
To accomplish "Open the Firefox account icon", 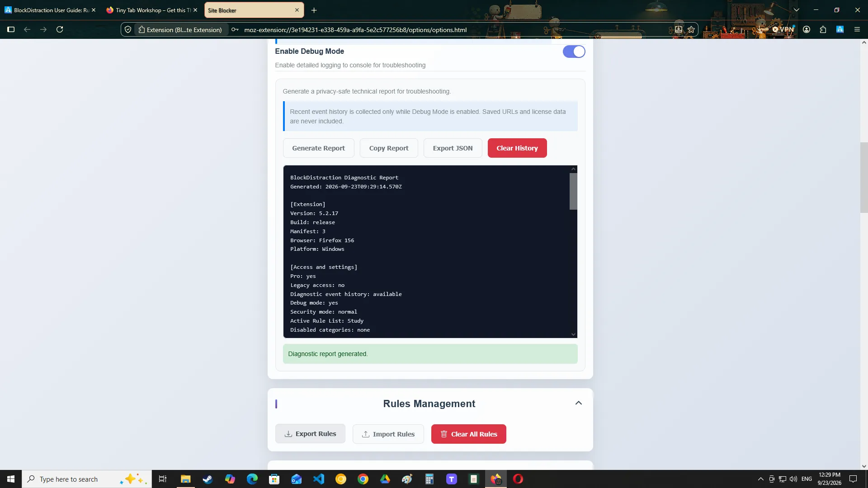I will 807,29.
